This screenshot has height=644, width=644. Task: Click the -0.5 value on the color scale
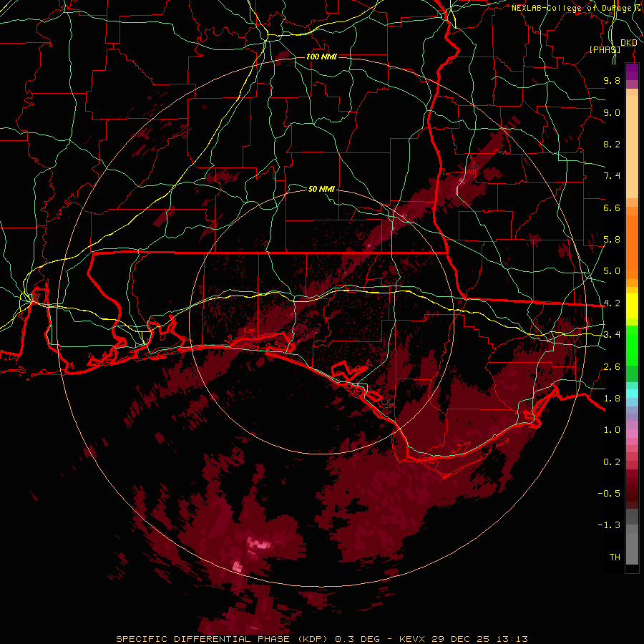pos(609,494)
